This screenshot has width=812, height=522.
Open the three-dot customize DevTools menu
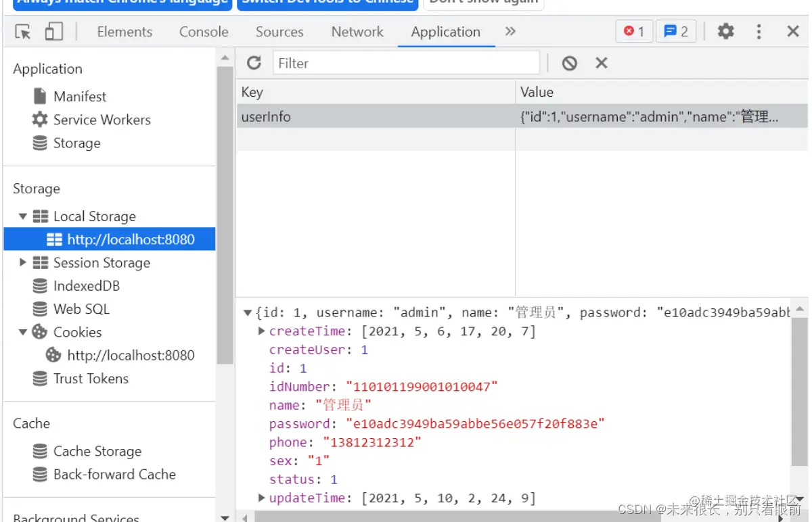pyautogui.click(x=759, y=31)
